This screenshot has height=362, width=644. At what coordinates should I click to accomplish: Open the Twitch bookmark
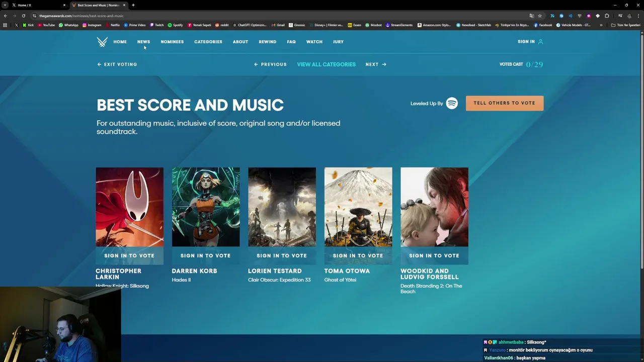156,25
